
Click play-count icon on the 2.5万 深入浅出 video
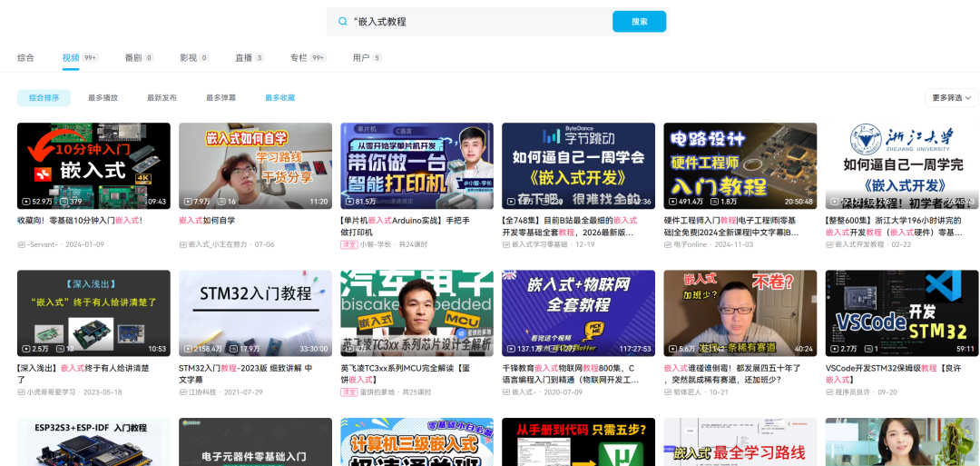pos(25,349)
